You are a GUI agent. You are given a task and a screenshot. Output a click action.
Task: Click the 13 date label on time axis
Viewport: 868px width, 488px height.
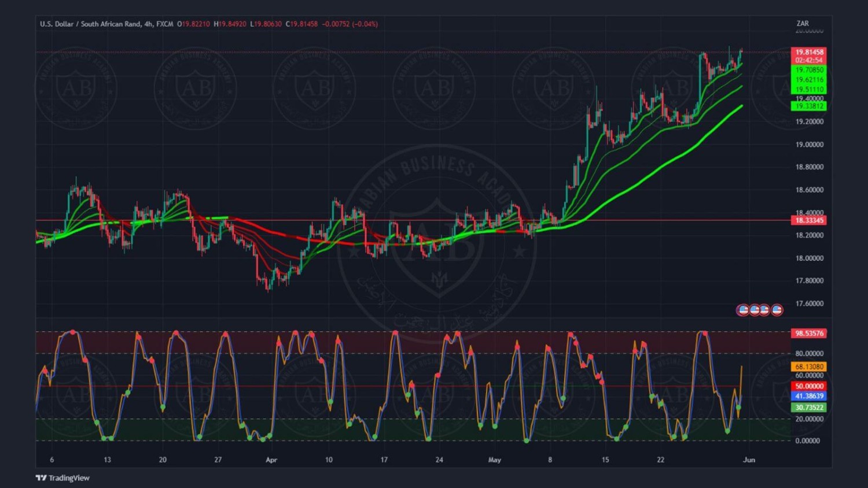tap(107, 460)
